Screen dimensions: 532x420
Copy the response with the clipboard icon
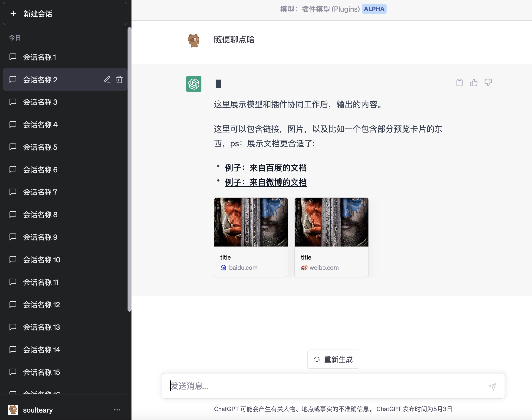[459, 82]
